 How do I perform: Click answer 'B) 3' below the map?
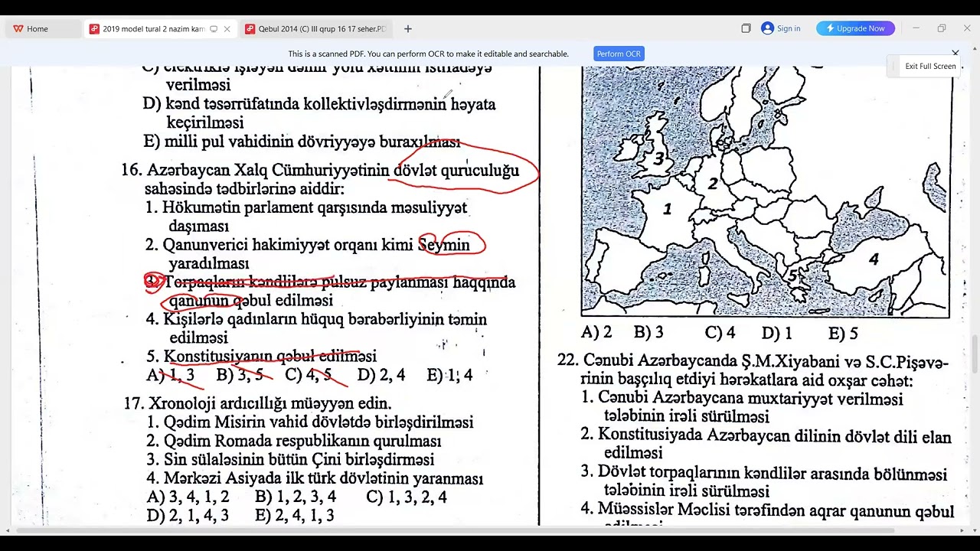(x=648, y=333)
